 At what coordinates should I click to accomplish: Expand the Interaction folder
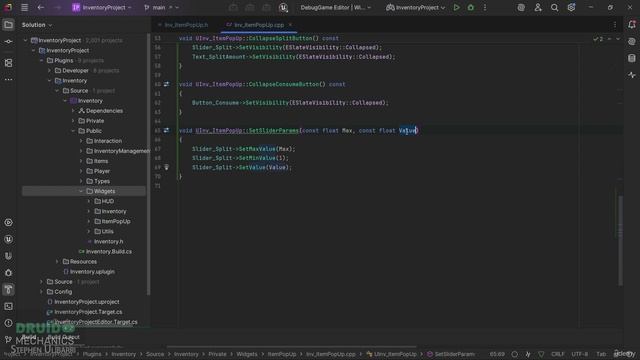[x=81, y=141]
